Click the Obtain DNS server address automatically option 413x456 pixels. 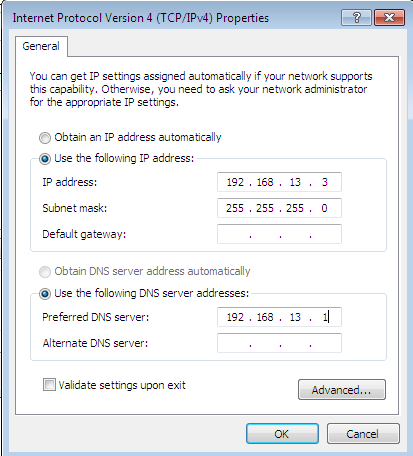pos(45,272)
